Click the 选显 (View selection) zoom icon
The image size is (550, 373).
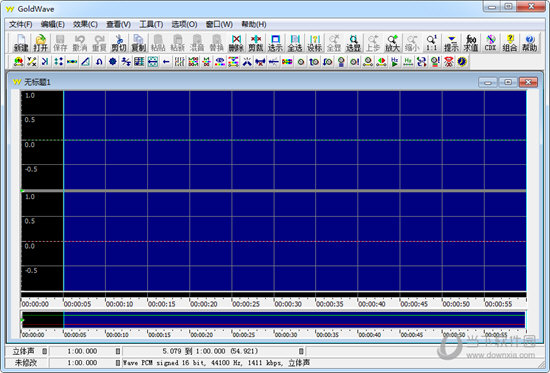tap(354, 43)
